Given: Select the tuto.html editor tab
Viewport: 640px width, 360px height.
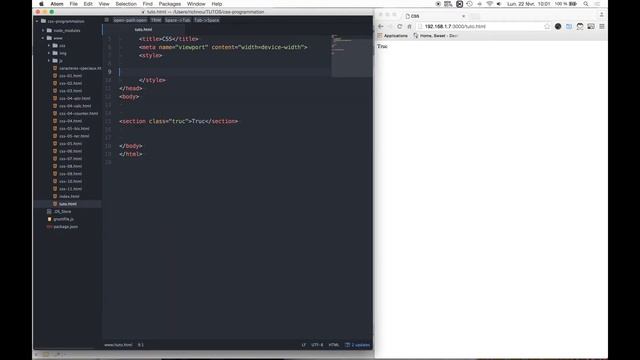Looking at the screenshot, I should click(x=143, y=29).
